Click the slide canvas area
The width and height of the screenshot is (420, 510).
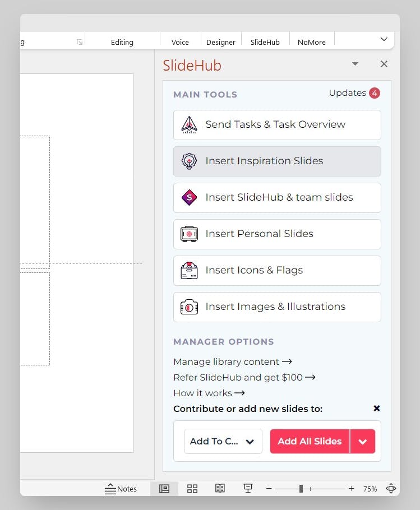pyautogui.click(x=76, y=263)
